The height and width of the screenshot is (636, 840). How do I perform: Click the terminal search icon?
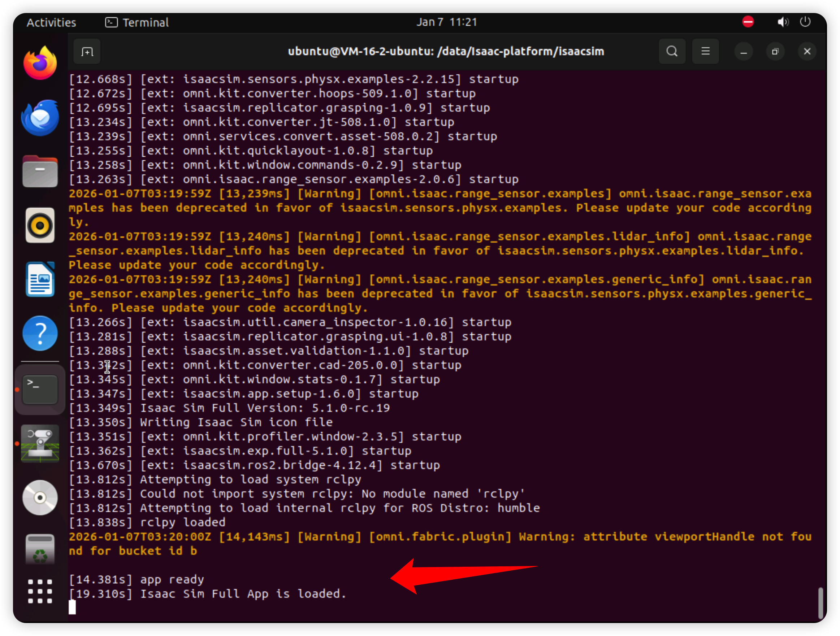672,51
